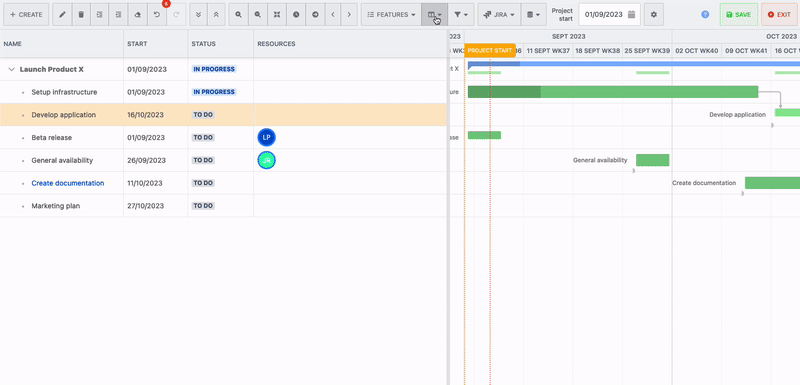Click the green SAVE button

point(738,15)
